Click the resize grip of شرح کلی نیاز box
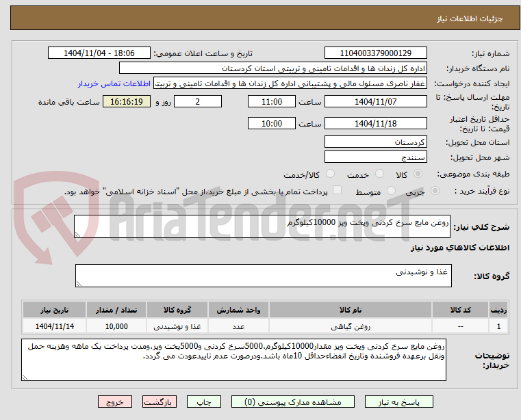The image size is (521, 420). (77, 235)
